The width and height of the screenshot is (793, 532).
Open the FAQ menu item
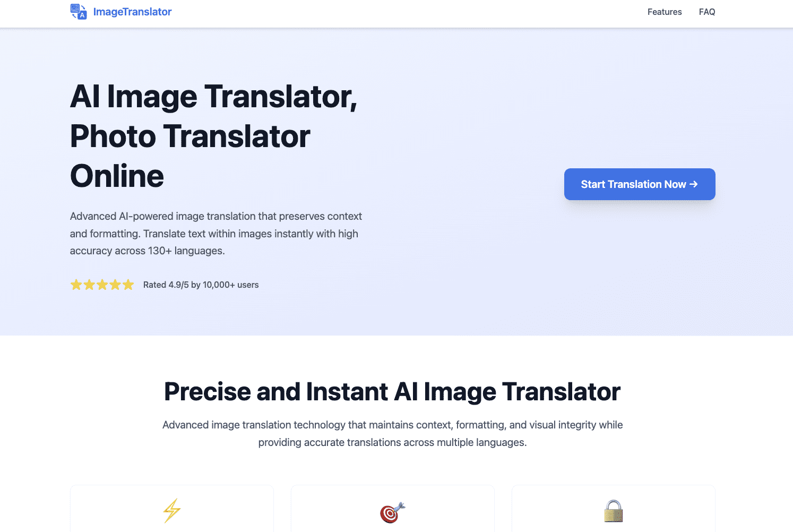coord(706,12)
